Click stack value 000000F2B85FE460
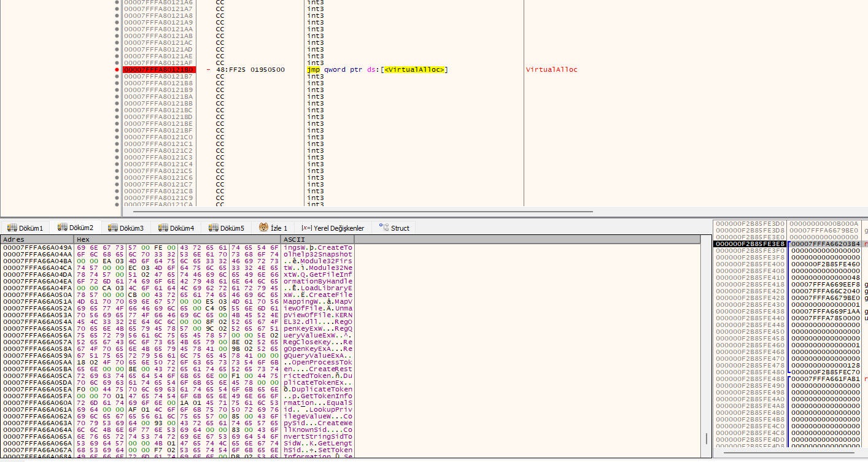The height and width of the screenshot is (462, 868). [x=825, y=264]
